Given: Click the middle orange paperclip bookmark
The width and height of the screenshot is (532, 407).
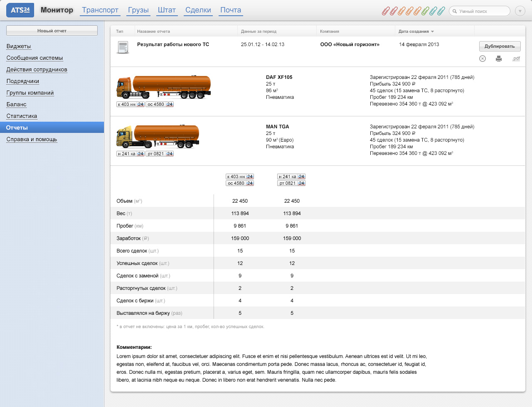Looking at the screenshot, I should pos(409,11).
